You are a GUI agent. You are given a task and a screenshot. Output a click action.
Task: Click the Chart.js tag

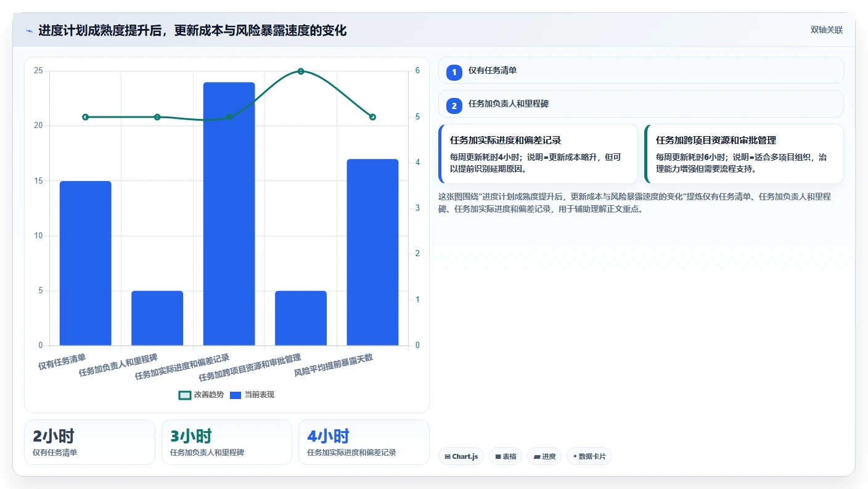[x=461, y=456]
